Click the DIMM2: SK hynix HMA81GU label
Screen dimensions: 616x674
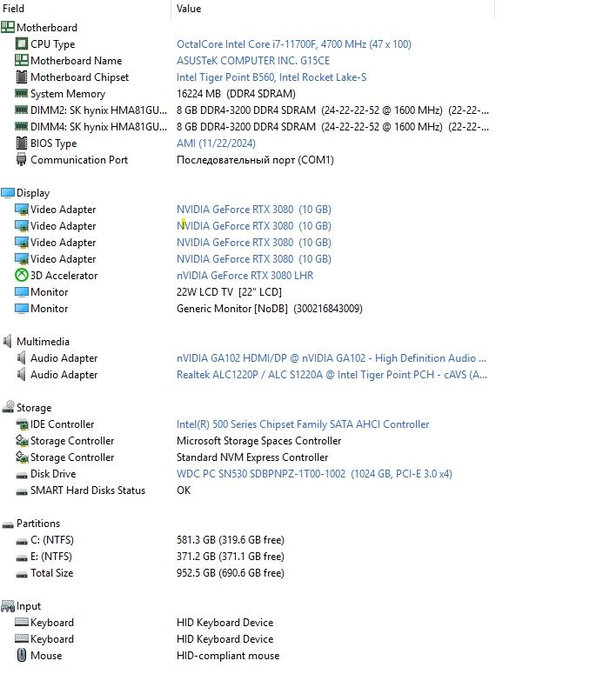click(98, 110)
